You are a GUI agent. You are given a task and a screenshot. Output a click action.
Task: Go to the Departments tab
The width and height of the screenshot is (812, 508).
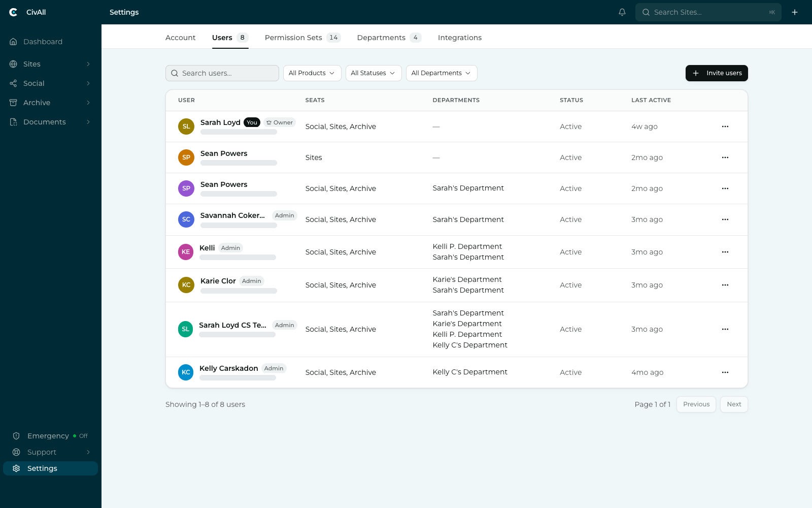[x=389, y=38]
